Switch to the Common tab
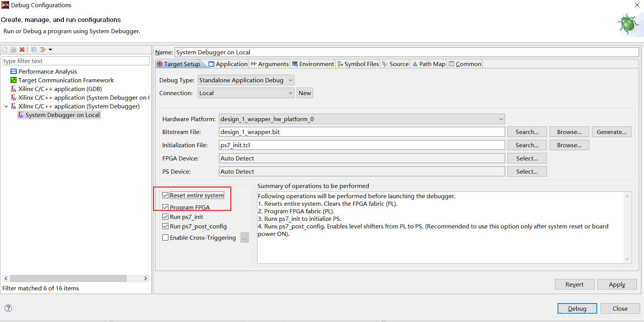 465,64
